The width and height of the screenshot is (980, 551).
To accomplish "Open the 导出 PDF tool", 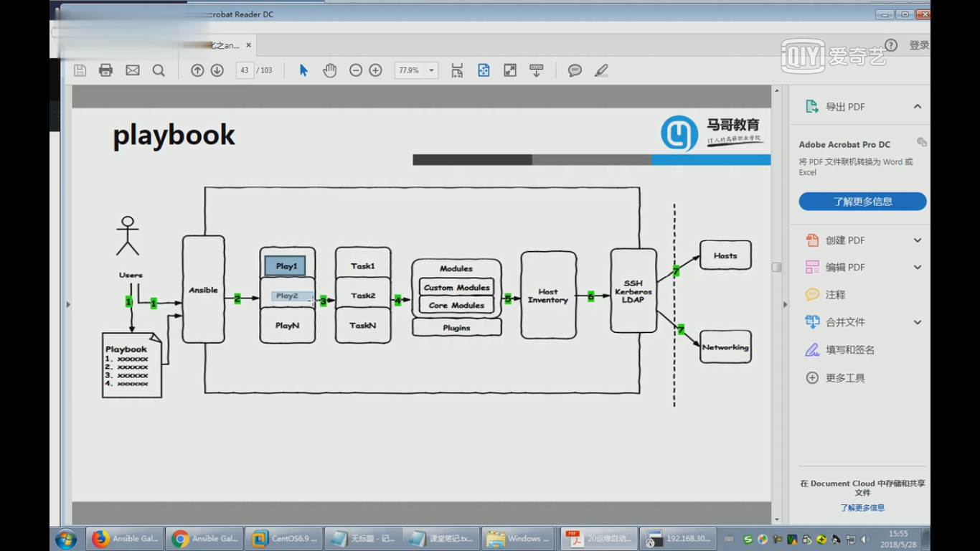I will [845, 107].
